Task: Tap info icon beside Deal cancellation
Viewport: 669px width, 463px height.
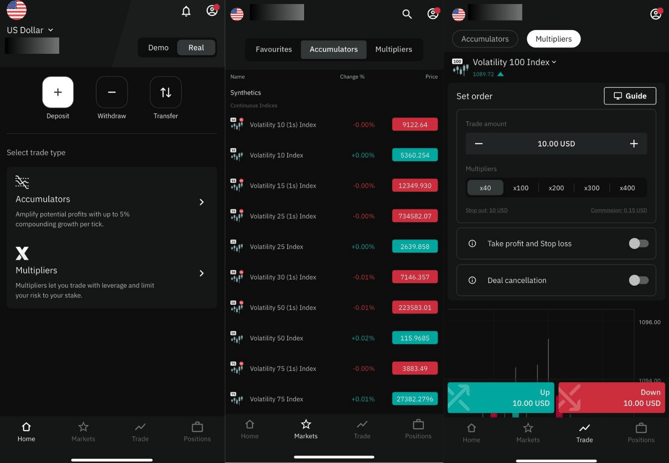Action: [x=472, y=280]
